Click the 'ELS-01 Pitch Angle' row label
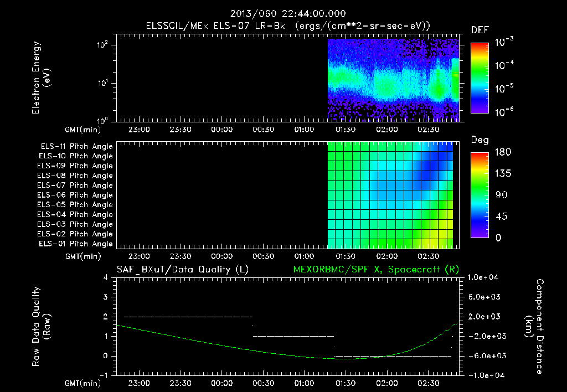The width and height of the screenshot is (567, 392). (x=76, y=244)
